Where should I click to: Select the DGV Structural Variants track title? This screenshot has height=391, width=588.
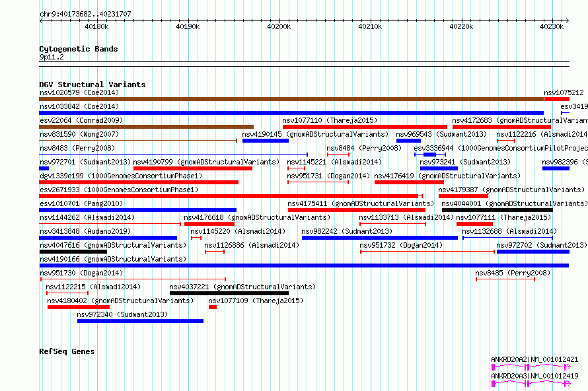[92, 85]
